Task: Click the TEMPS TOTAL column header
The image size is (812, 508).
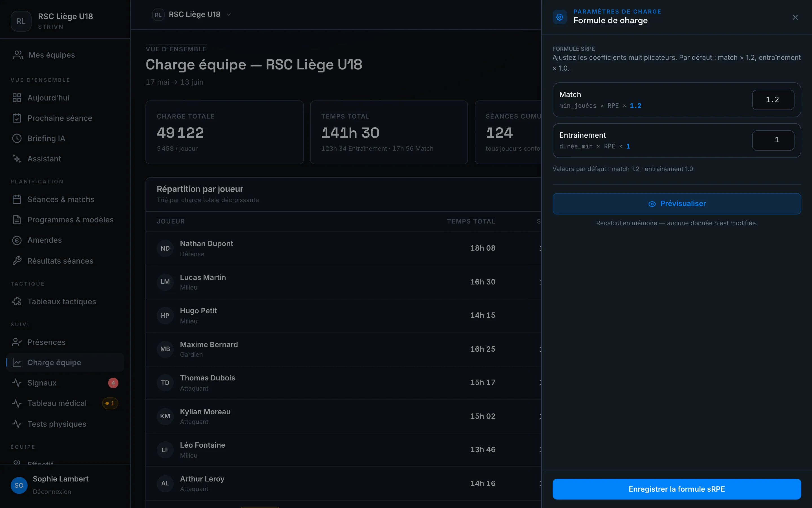Action: [x=471, y=222]
